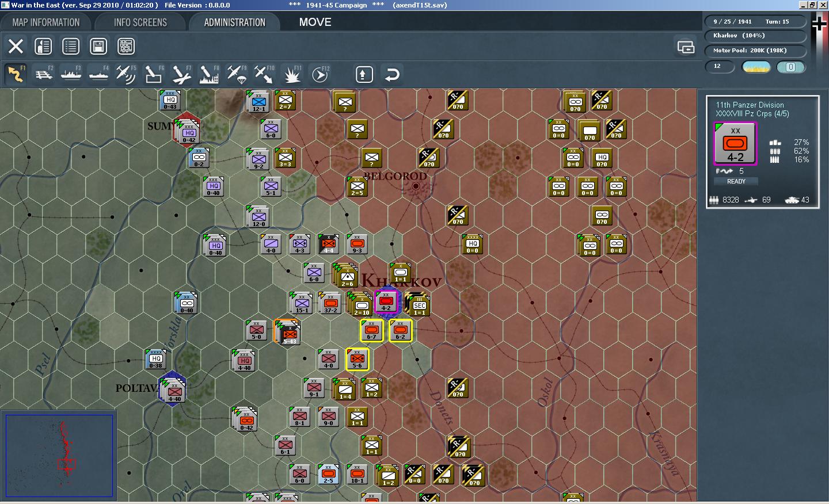This screenshot has height=504, width=829.
Task: Switch to the MAP INFORMATION tab
Action: click(46, 22)
